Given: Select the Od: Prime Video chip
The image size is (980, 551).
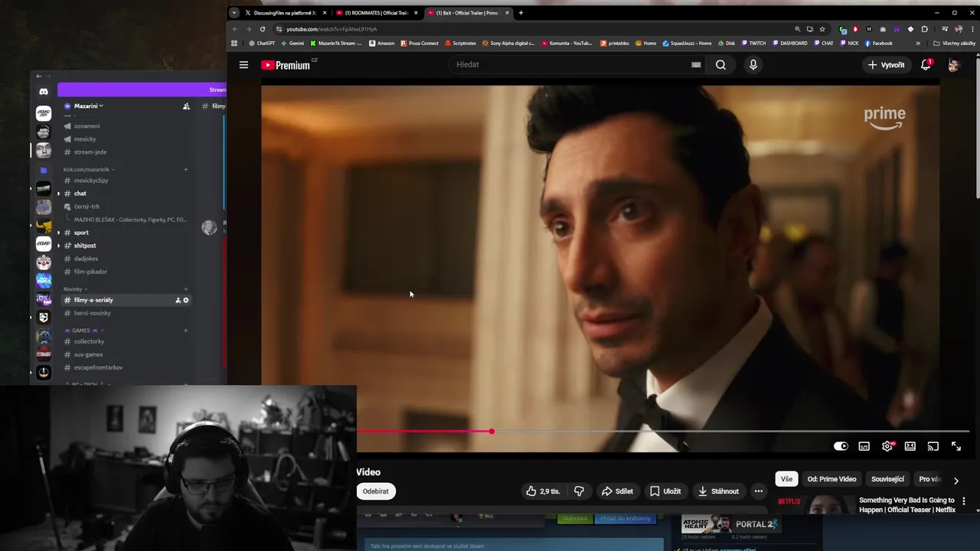Looking at the screenshot, I should pos(831,479).
